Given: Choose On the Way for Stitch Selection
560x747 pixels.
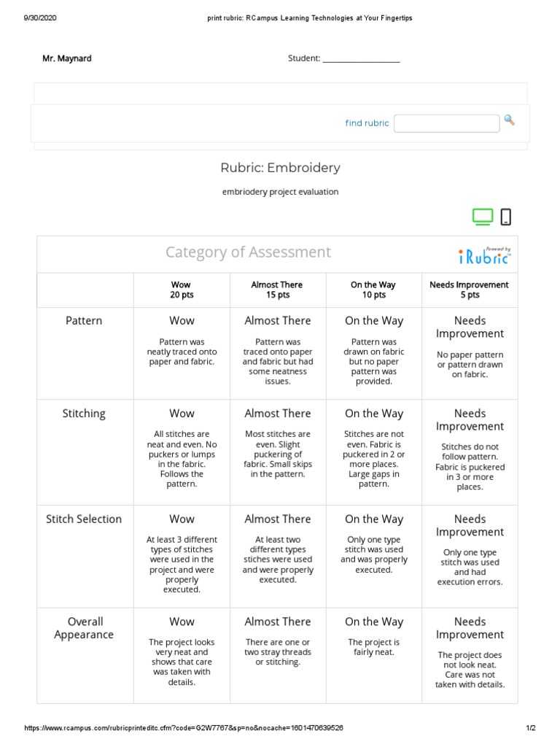Looking at the screenshot, I should [x=374, y=554].
